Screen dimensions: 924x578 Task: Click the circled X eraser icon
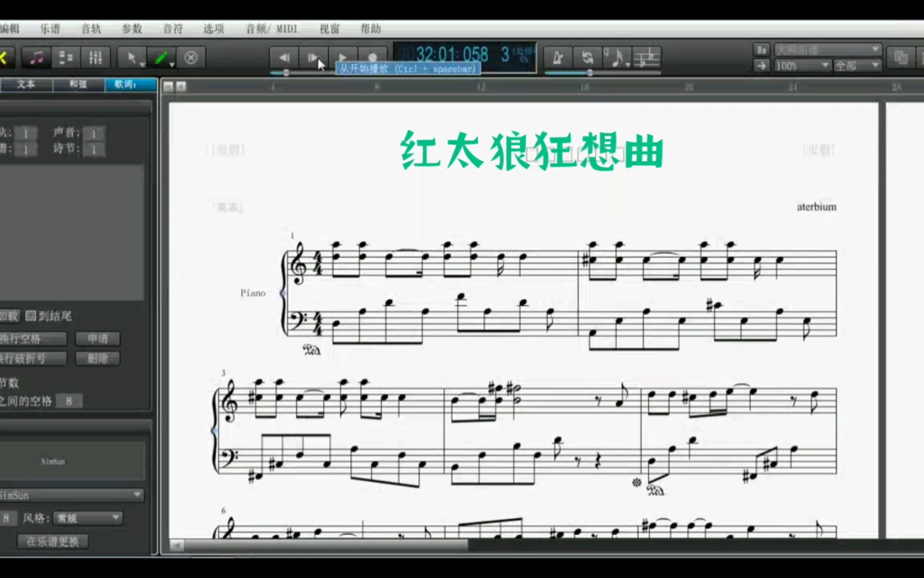[x=191, y=57]
